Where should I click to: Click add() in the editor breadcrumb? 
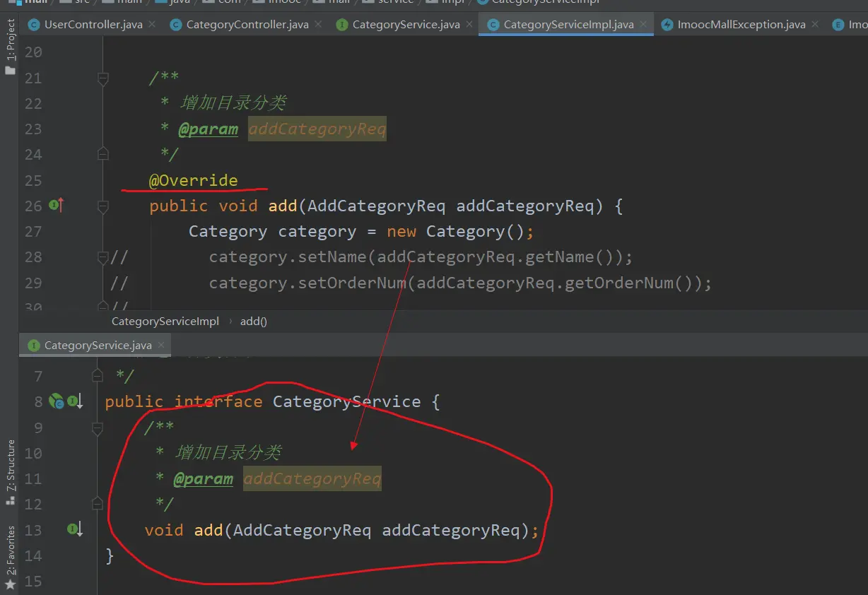[254, 321]
